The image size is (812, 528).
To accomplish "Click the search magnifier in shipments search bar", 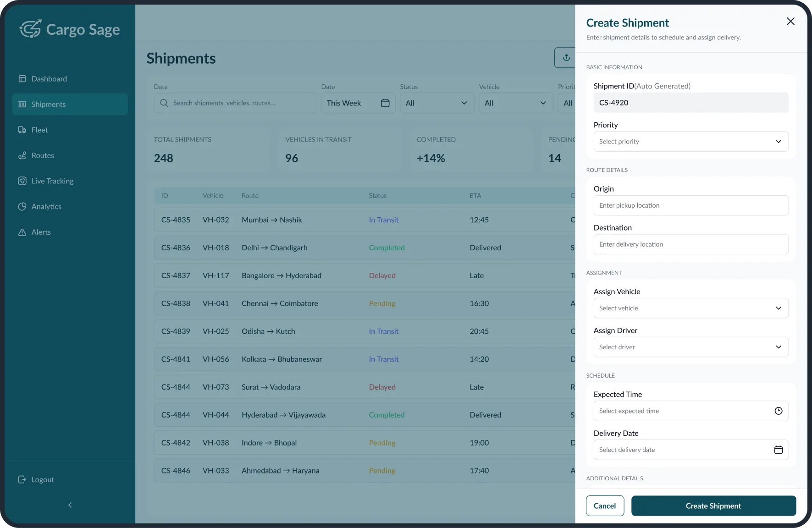I will (164, 103).
